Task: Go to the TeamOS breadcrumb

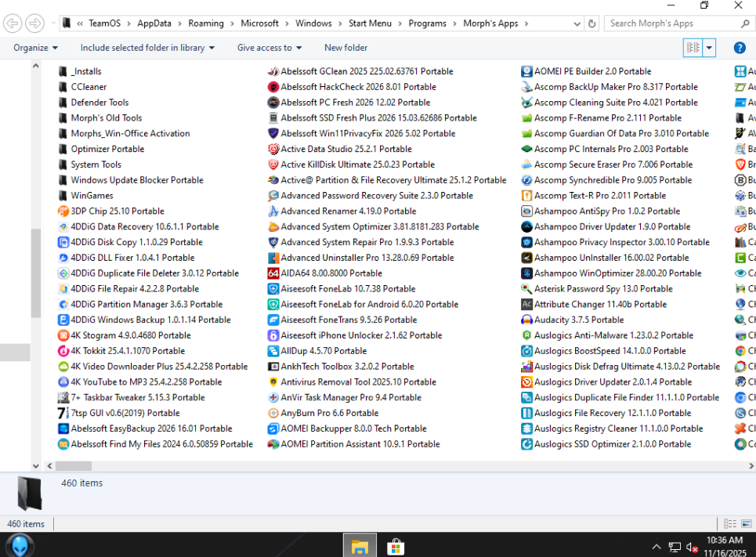Action: 105,24
